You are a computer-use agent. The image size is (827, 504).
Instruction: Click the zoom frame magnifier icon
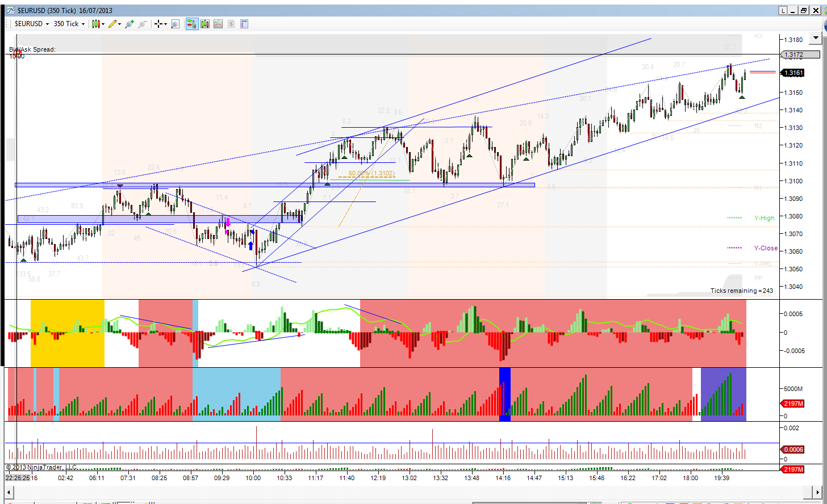click(x=175, y=24)
